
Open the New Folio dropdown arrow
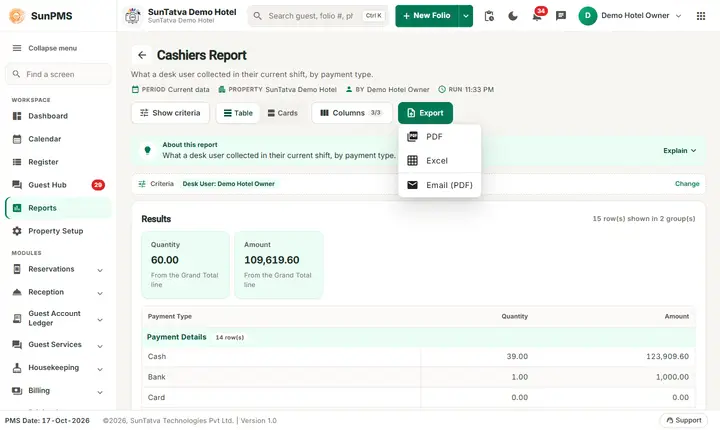click(x=466, y=16)
